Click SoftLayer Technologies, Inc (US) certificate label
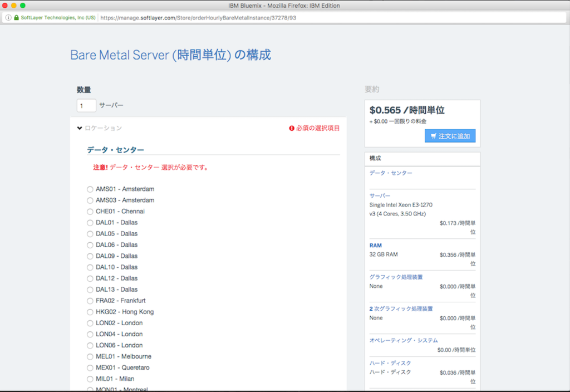The image size is (570, 392). click(x=58, y=17)
